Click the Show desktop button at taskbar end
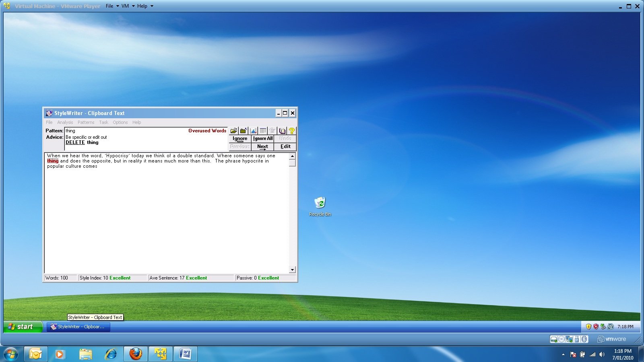 click(640, 354)
